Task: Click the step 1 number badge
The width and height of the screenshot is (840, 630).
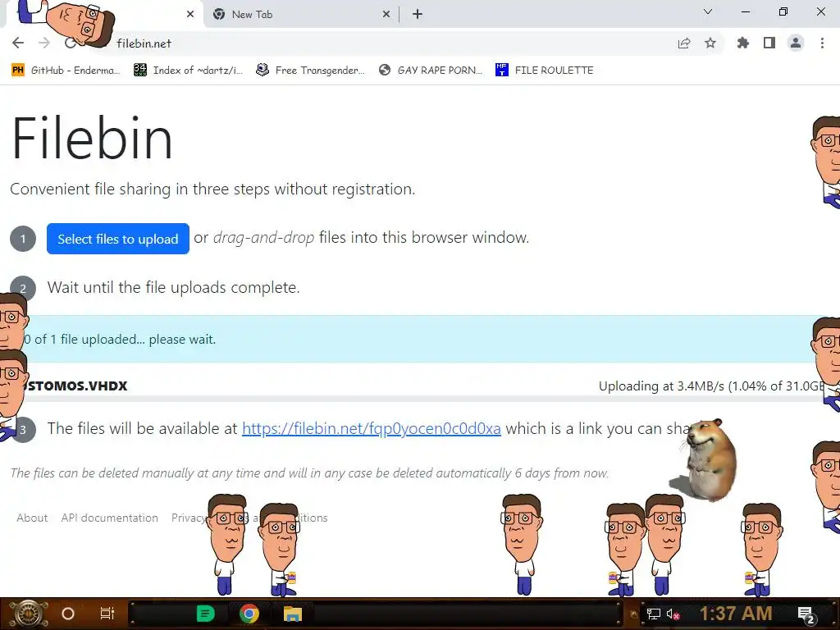Action: (x=23, y=239)
